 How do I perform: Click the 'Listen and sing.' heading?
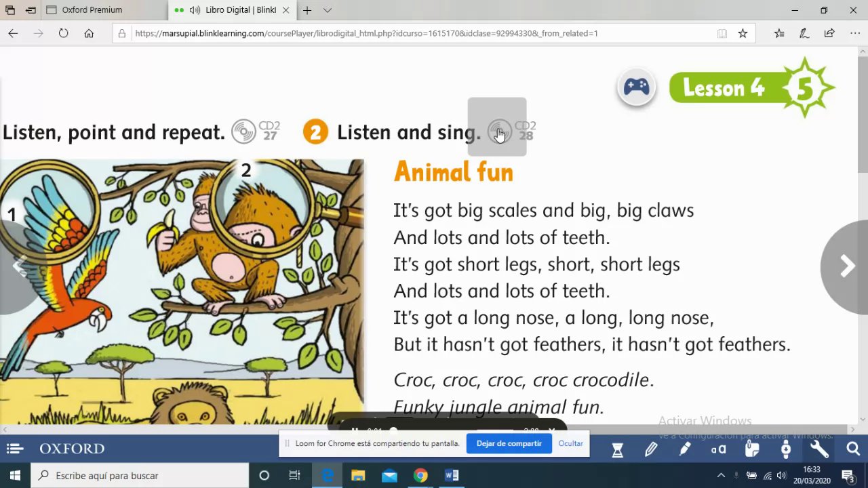tap(409, 132)
